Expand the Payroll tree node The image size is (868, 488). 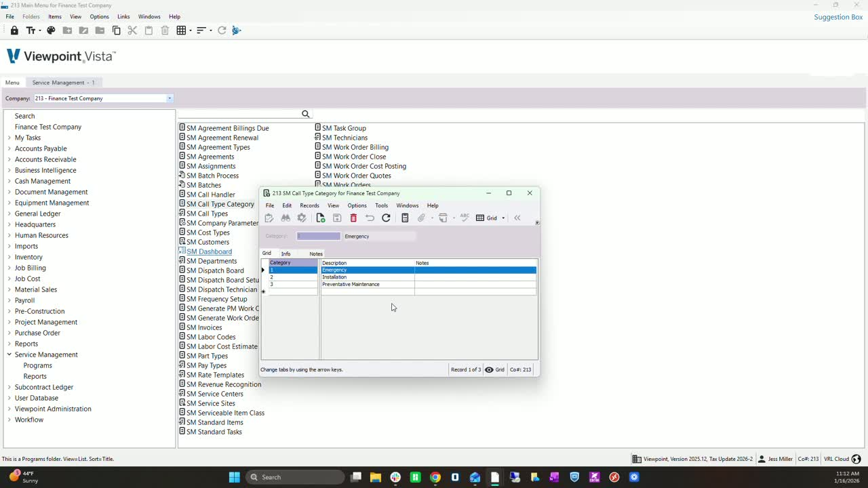click(x=9, y=300)
